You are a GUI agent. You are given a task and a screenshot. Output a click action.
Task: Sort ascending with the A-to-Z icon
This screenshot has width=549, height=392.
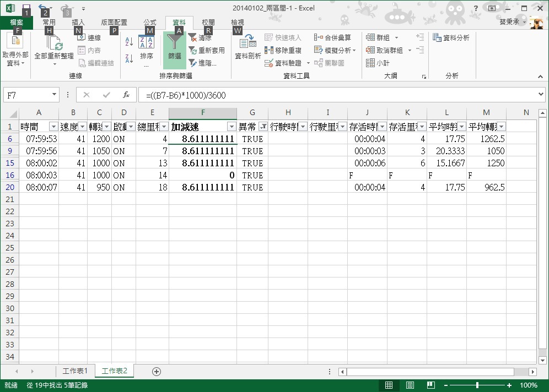click(129, 42)
